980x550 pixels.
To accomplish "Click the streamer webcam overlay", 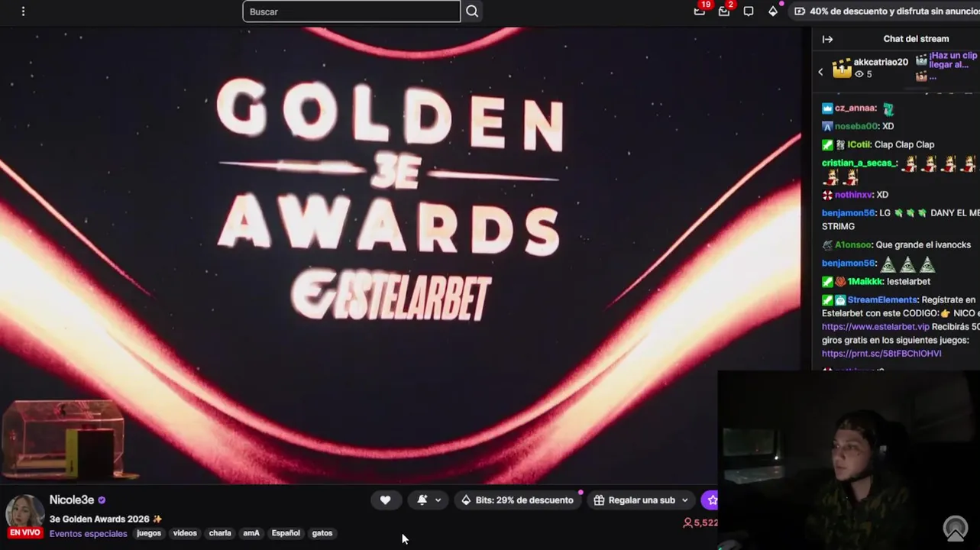I will coord(849,460).
